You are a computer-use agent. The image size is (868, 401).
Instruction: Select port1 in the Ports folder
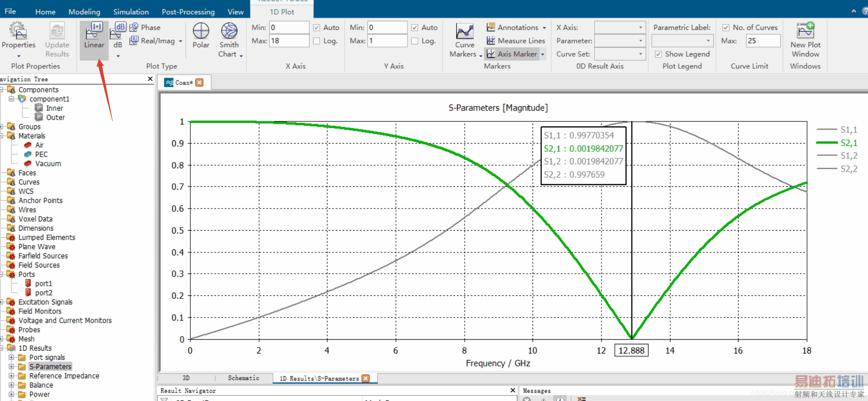39,283
